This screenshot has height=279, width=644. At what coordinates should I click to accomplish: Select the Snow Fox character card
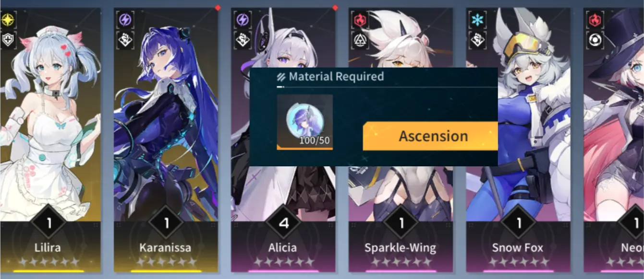pos(518,140)
